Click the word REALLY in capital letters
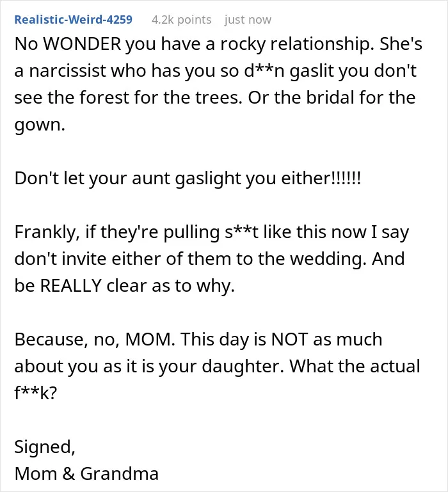 point(70,286)
